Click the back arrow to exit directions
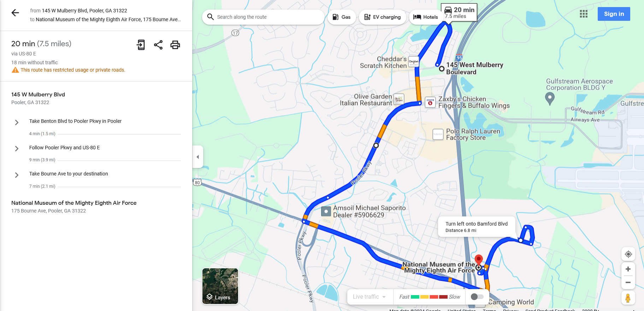Viewport: 644px width, 311px height. [15, 13]
